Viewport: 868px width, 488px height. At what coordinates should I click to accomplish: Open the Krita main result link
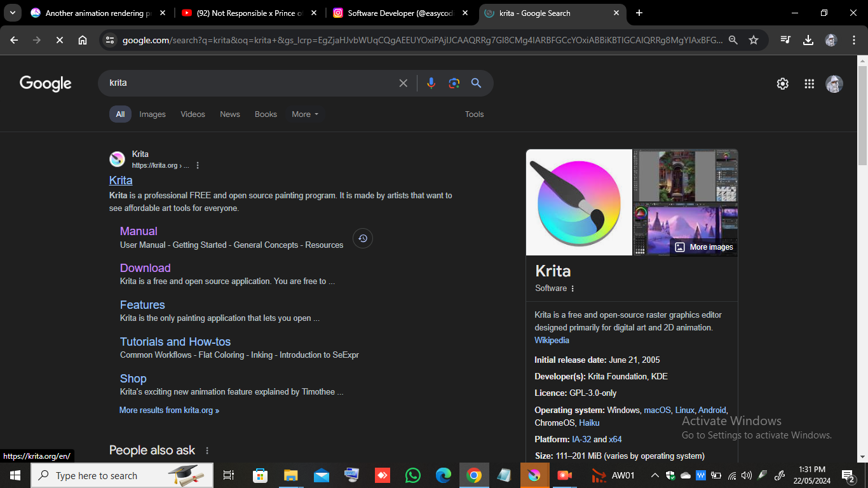[121, 180]
